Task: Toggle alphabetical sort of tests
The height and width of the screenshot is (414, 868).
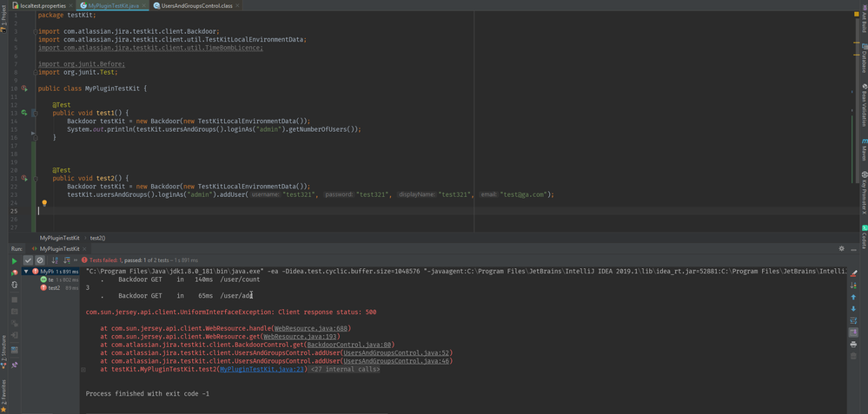Action: tap(55, 260)
